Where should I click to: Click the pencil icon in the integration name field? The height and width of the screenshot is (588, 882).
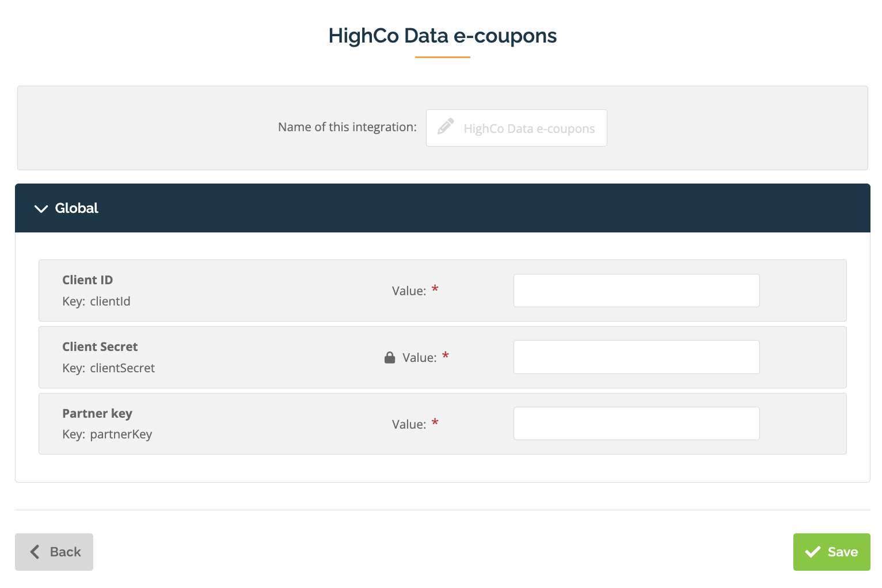(x=445, y=127)
